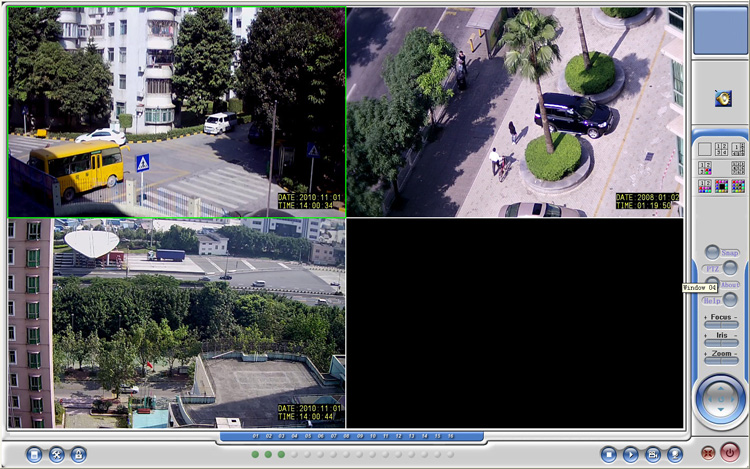Viewport: 750px width, 469px height.
Task: Select the empty black camera window
Action: point(515,323)
